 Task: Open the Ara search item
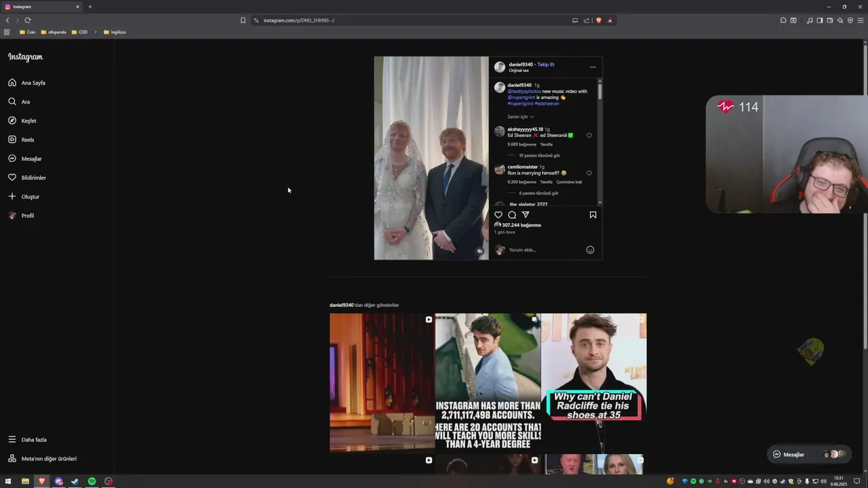click(x=19, y=102)
